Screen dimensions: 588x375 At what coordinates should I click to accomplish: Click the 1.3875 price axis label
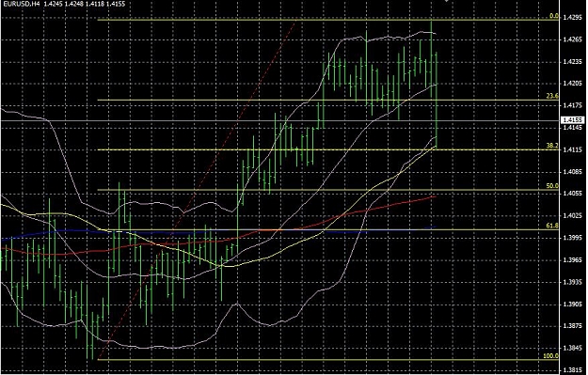(x=573, y=326)
